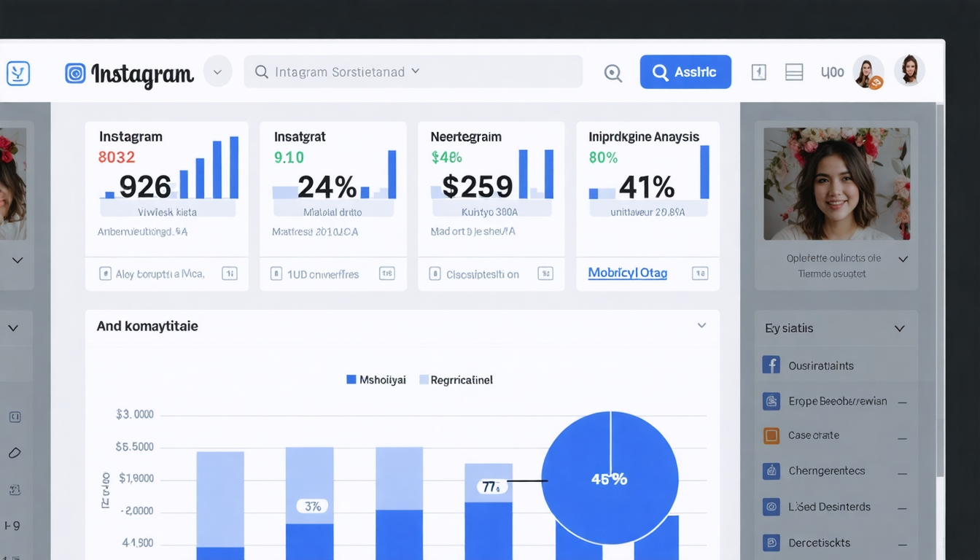The width and height of the screenshot is (980, 560).
Task: Select Ousrirtatiaints in the list
Action: (821, 365)
